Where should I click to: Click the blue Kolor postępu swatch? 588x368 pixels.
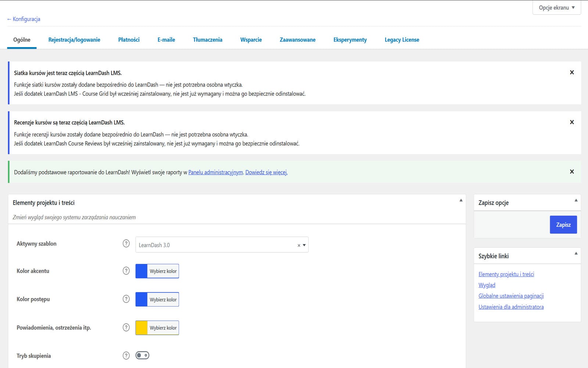tap(141, 300)
